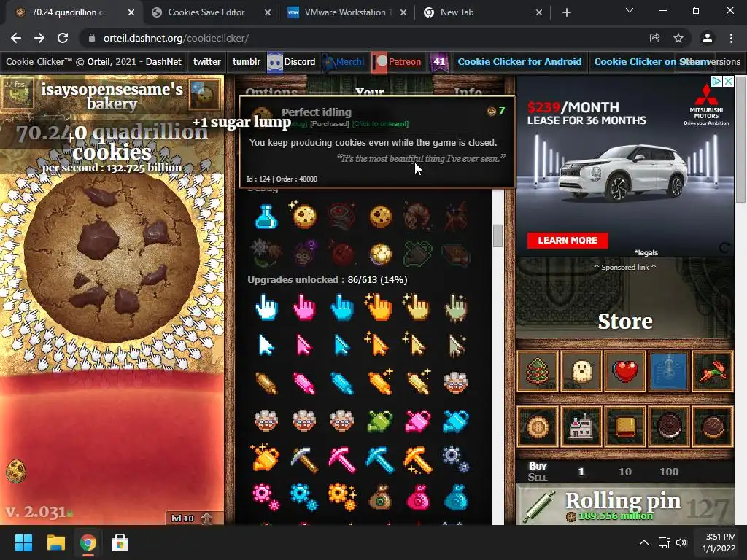Open the Options menu

pos(271,90)
